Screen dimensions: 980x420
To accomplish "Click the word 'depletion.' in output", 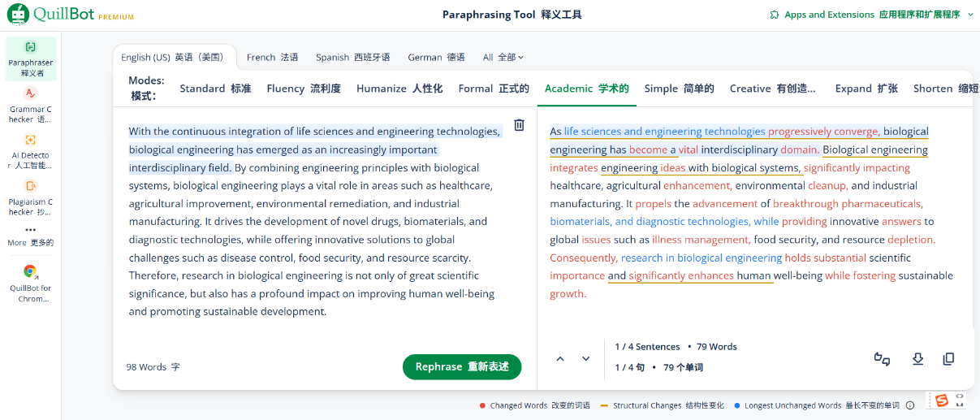I will (x=911, y=240).
